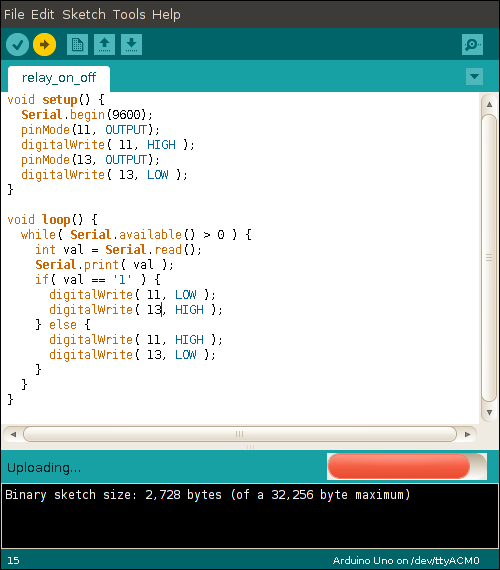Screen dimensions: 500x570
Task: Click the console splitter handle above status
Action: 250,447
